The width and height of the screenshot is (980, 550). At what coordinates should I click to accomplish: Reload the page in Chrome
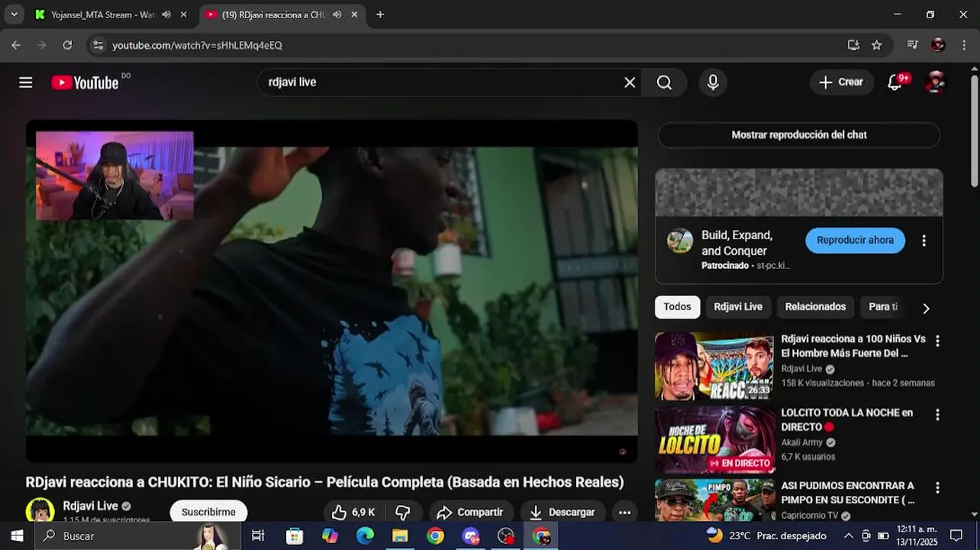pos(67,45)
